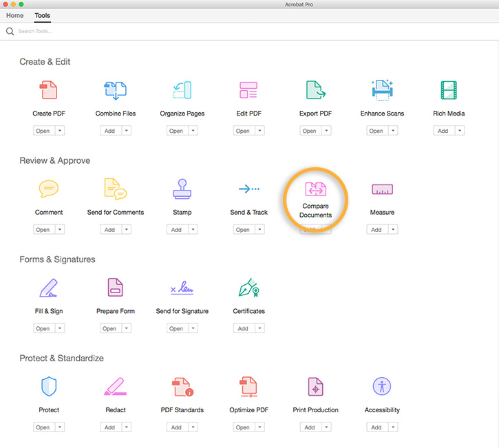Click the Create PDF tool icon
The image size is (499, 448).
click(48, 89)
